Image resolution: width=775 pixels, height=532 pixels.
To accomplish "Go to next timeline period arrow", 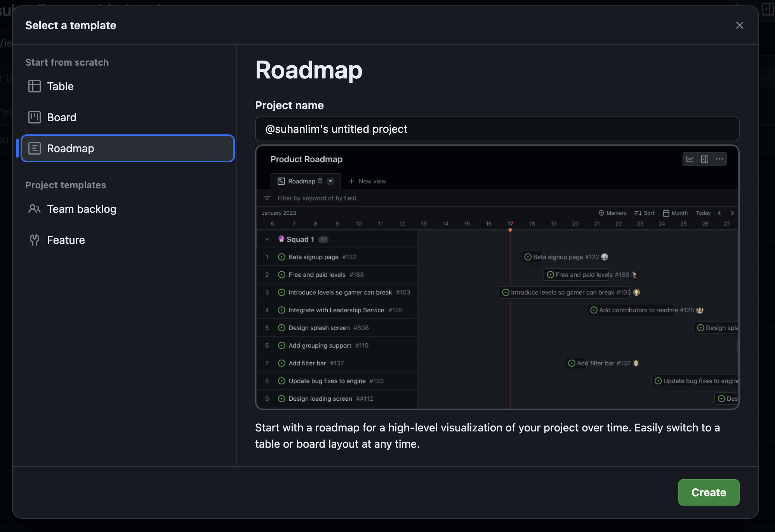I will 732,213.
